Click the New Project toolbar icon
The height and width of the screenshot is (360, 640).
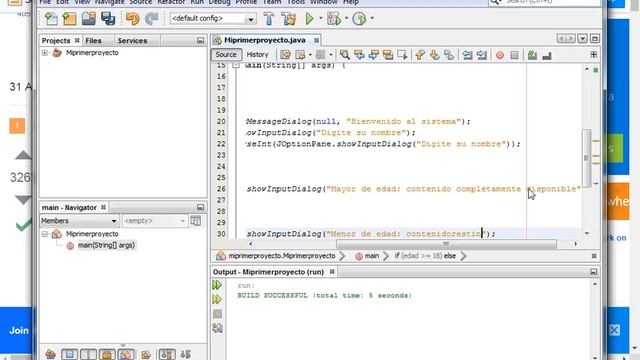point(69,19)
